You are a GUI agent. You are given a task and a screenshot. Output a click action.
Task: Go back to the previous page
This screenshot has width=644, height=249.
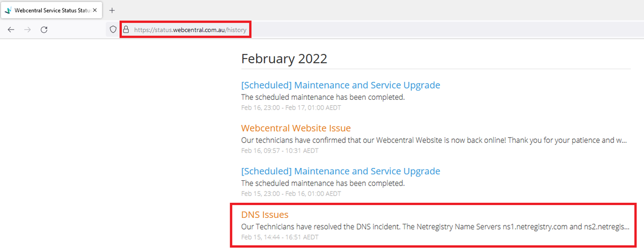pyautogui.click(x=11, y=30)
